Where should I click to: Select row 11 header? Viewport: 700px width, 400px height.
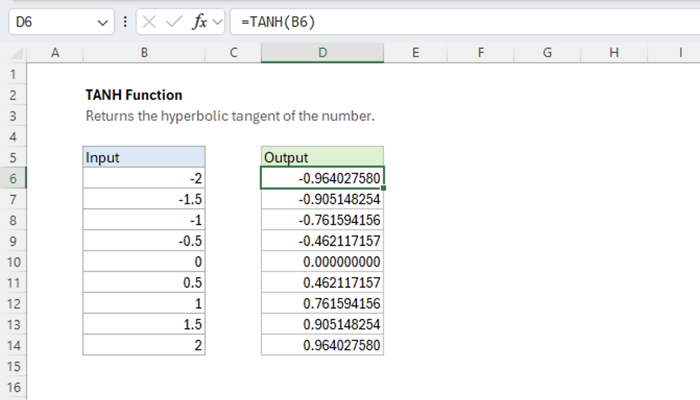click(x=13, y=283)
